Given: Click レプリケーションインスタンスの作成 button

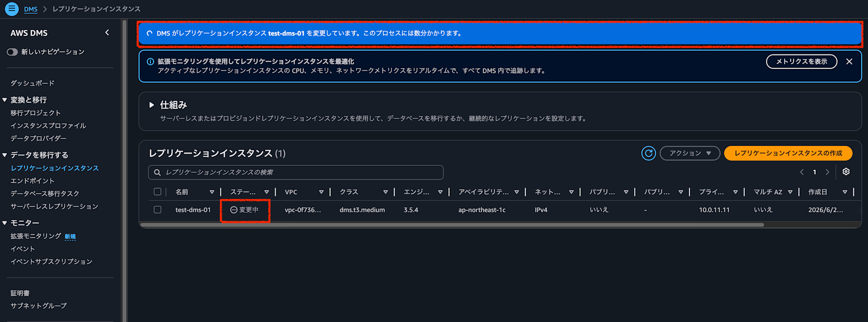Looking at the screenshot, I should [x=788, y=153].
